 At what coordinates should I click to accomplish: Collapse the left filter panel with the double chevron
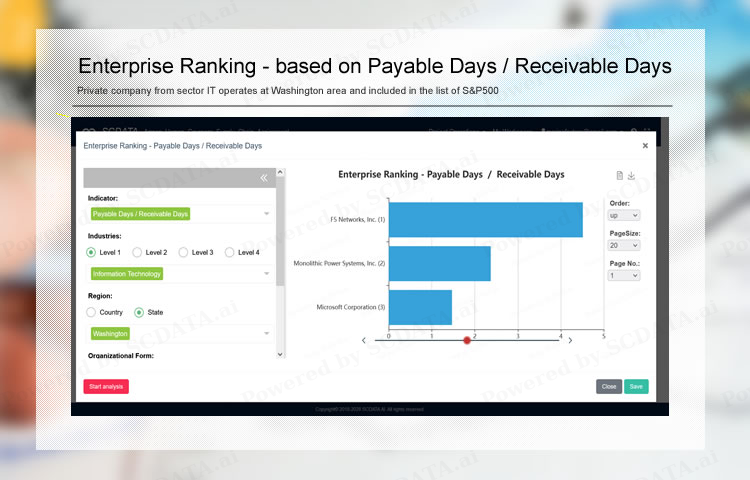[x=264, y=178]
